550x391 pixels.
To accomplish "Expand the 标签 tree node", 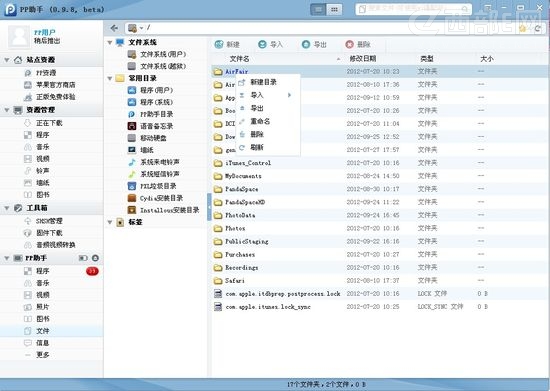I will coord(110,222).
